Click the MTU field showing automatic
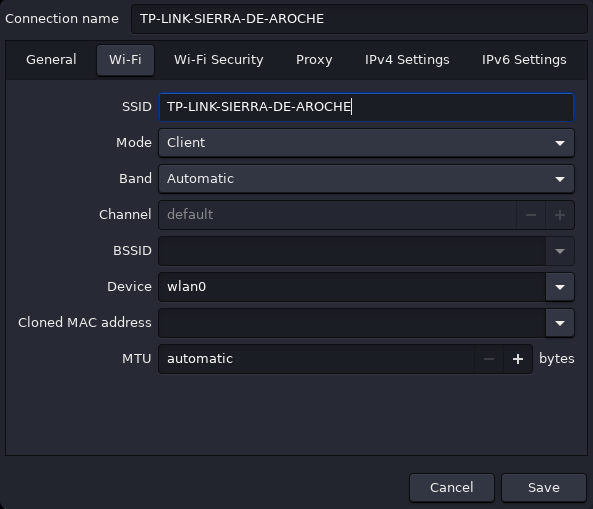The image size is (593, 509). [x=316, y=359]
